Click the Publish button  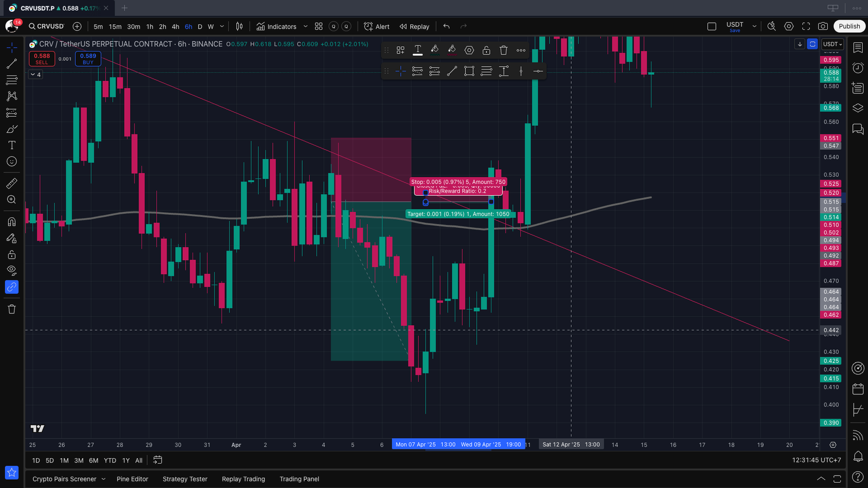[x=849, y=26]
